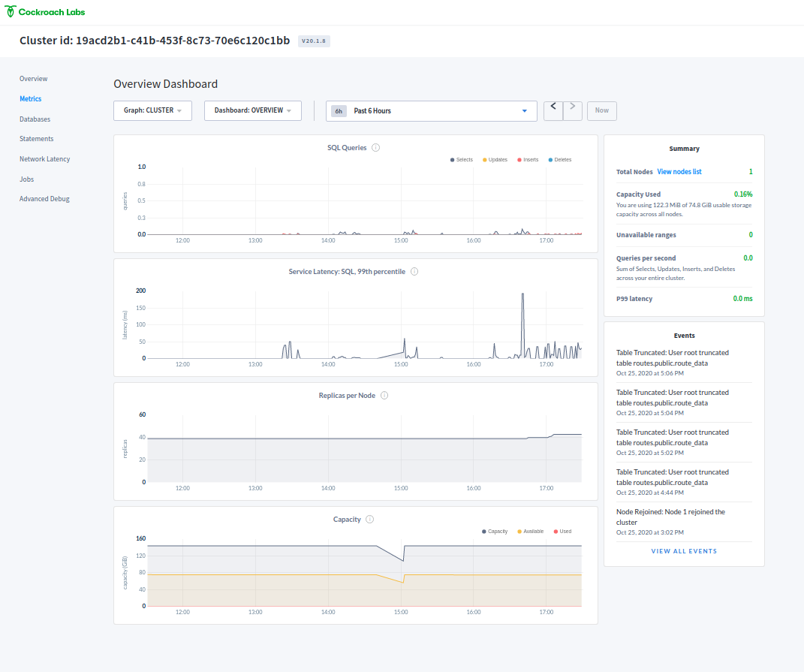Toggle Available series in Capacity legend
This screenshot has width=804, height=672.
pyautogui.click(x=530, y=532)
